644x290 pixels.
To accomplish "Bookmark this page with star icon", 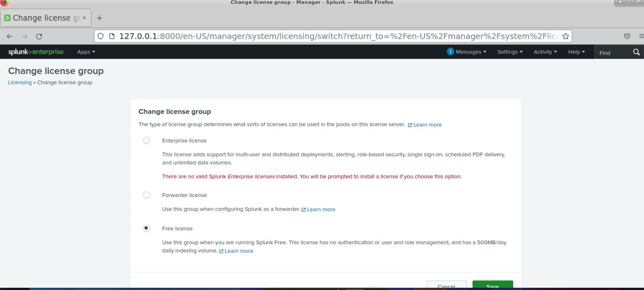I will pyautogui.click(x=566, y=36).
